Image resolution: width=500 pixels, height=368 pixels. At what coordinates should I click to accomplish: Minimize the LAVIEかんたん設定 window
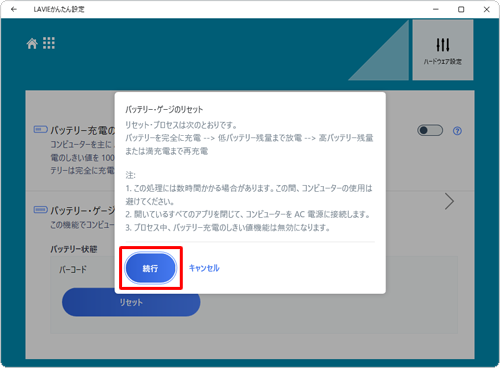pyautogui.click(x=436, y=9)
